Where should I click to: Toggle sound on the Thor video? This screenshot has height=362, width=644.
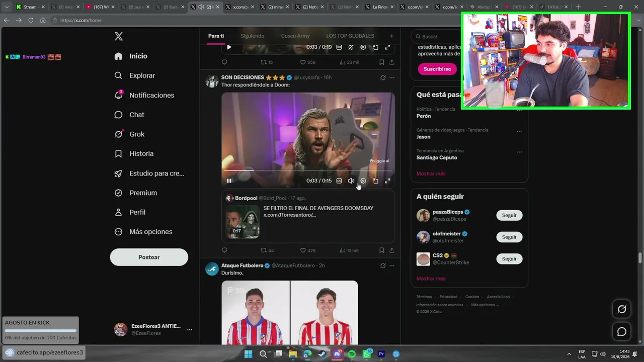tap(351, 181)
